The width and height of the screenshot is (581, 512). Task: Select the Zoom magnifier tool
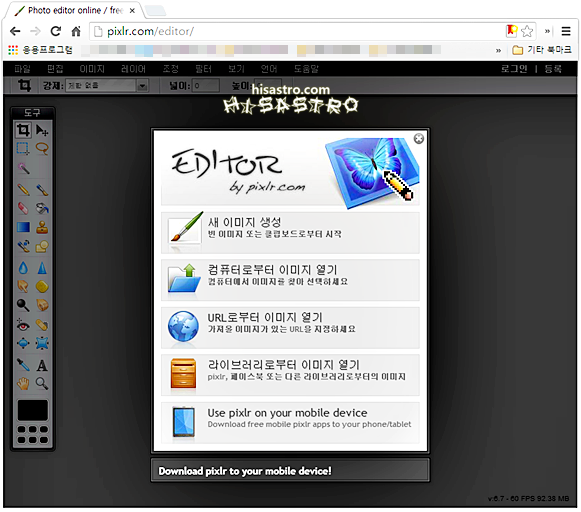[x=42, y=383]
